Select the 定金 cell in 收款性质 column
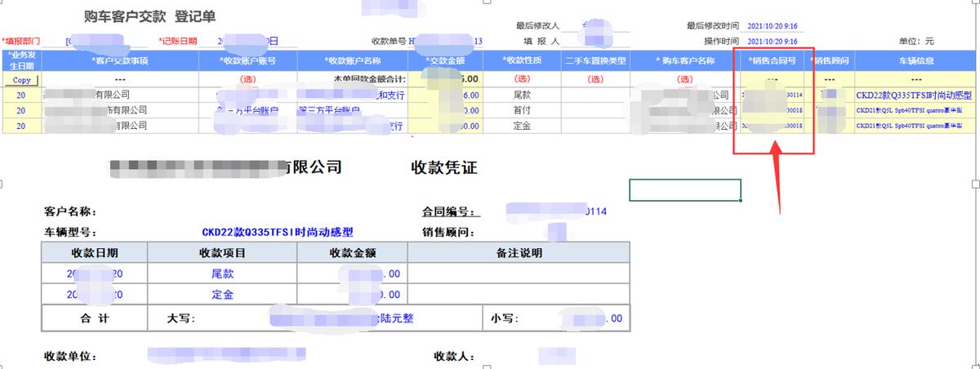The width and height of the screenshot is (980, 369). click(522, 126)
